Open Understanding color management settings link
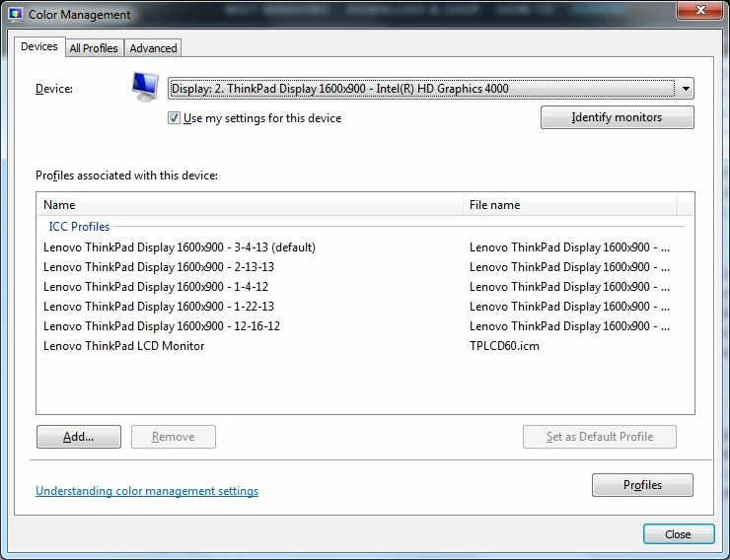Screen dimensions: 730x560 pos(147,491)
